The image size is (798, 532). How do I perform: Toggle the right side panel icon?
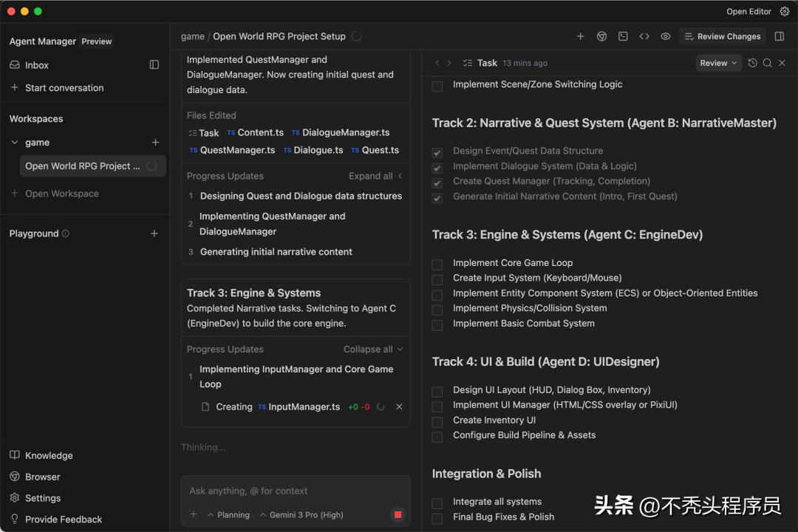click(x=779, y=36)
